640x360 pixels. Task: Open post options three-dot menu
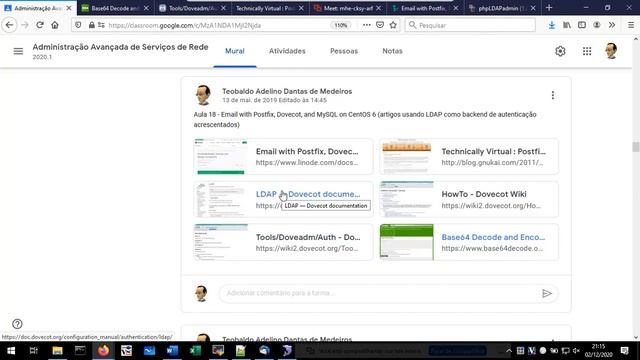point(553,95)
